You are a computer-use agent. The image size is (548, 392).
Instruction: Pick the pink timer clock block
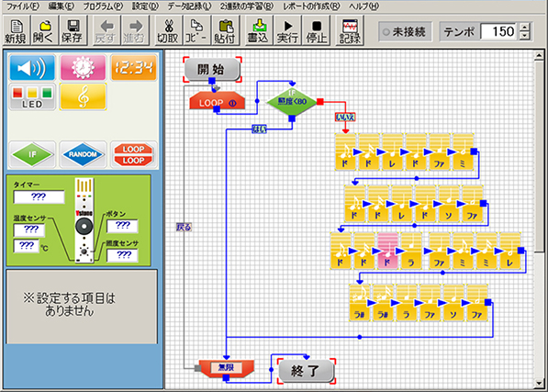(83, 67)
